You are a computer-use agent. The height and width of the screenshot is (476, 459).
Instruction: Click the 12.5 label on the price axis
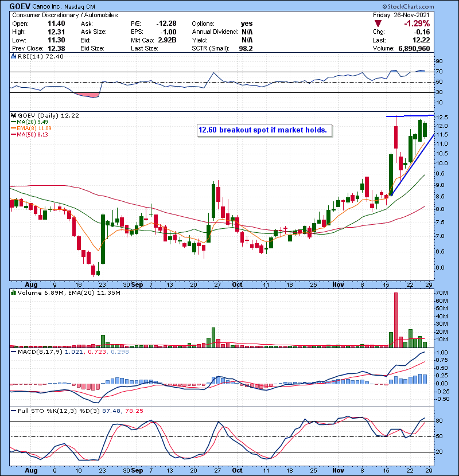pos(442,118)
